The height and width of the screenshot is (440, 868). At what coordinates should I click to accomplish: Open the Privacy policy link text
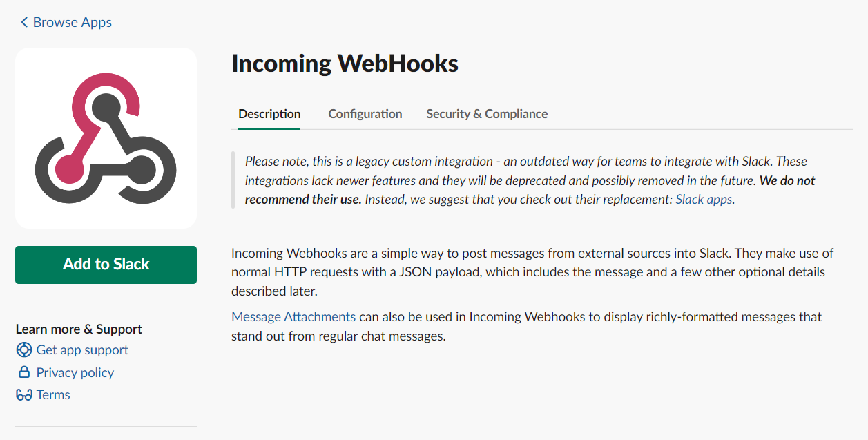click(x=75, y=372)
